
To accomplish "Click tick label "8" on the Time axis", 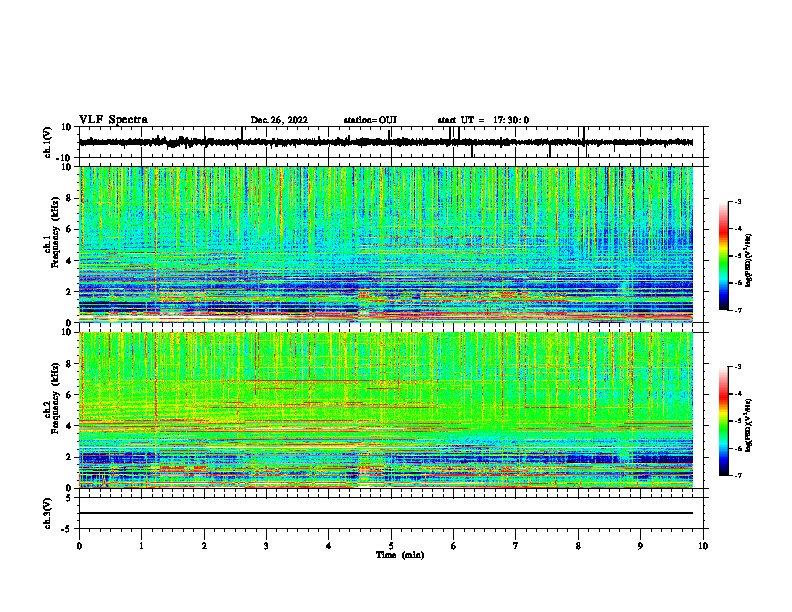I will point(578,546).
